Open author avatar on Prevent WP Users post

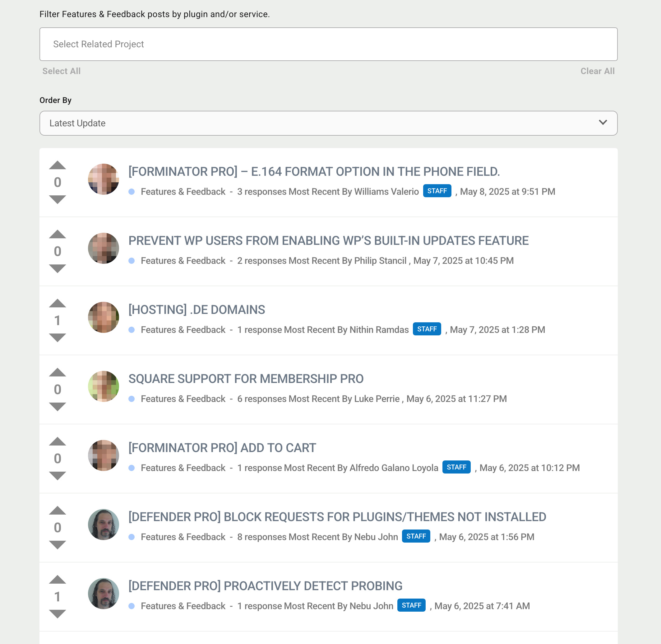click(104, 248)
